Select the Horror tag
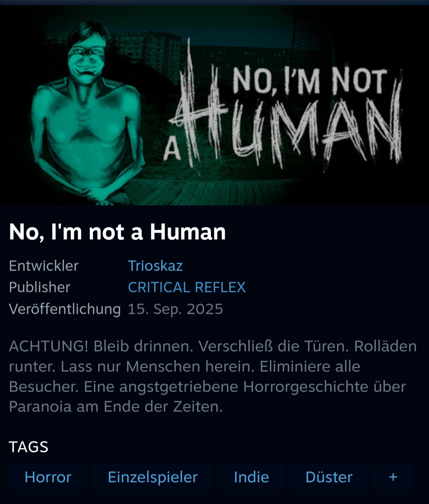Viewport: 429px width, 504px height. click(x=48, y=477)
